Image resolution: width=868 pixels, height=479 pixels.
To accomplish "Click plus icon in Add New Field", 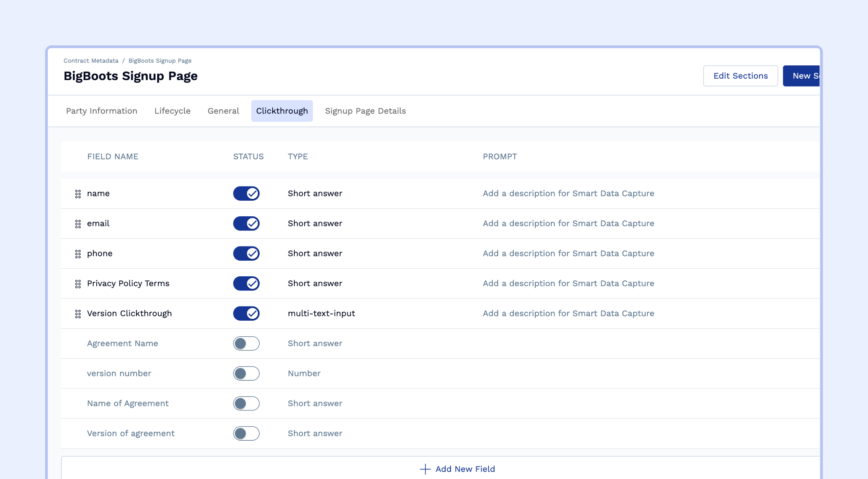I will point(425,469).
